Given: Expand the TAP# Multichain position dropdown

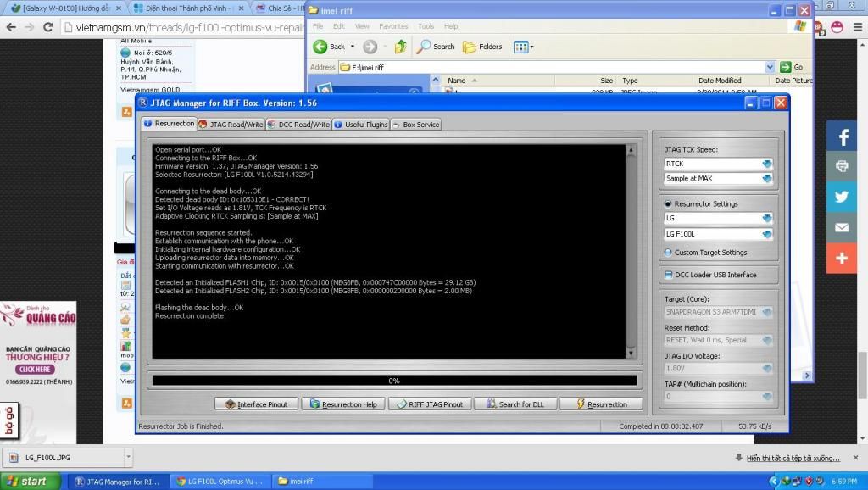Looking at the screenshot, I should 766,397.
